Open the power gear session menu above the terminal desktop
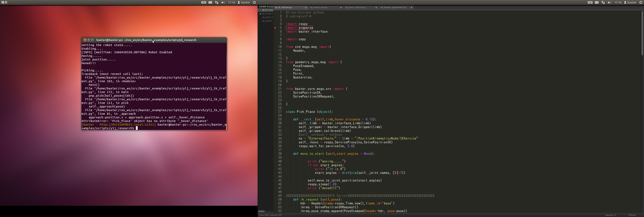 tap(254, 2)
